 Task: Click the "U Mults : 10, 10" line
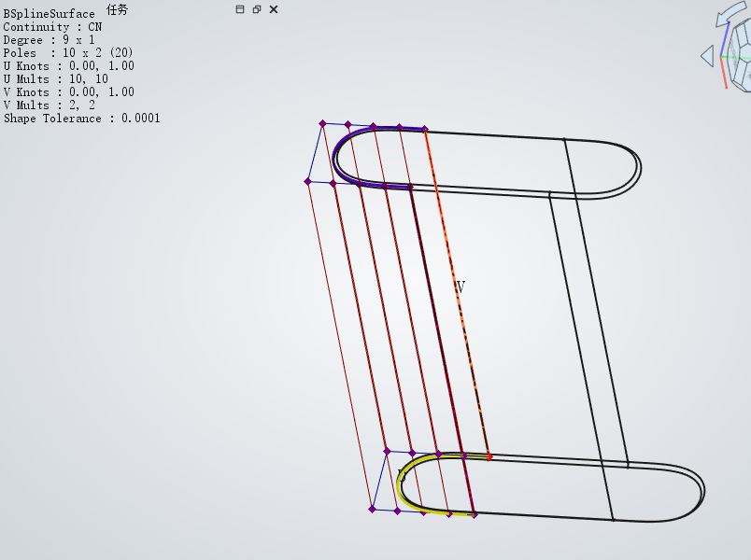coord(55,78)
